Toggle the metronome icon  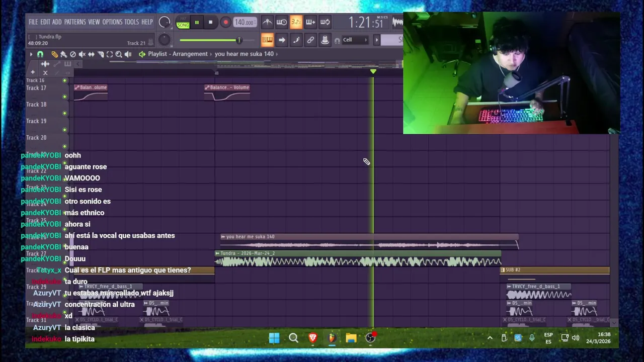point(267,22)
